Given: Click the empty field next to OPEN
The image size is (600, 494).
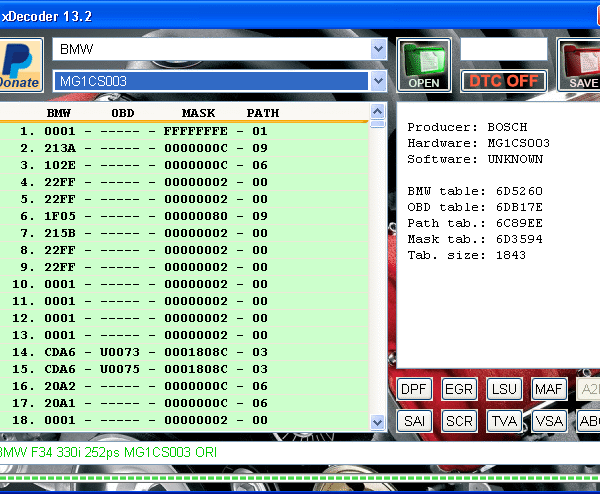Looking at the screenshot, I should point(504,49).
